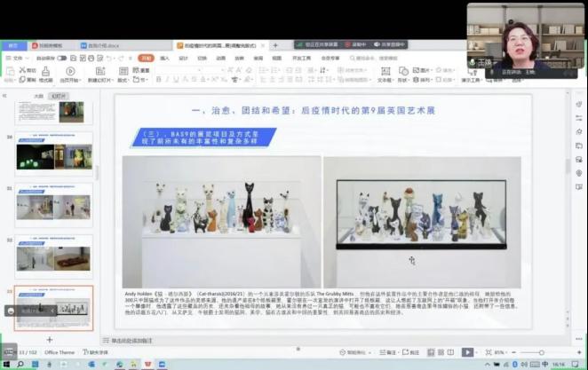588x370 pixels.
Task: Toggle Bold formatting icon
Action: click(159, 79)
